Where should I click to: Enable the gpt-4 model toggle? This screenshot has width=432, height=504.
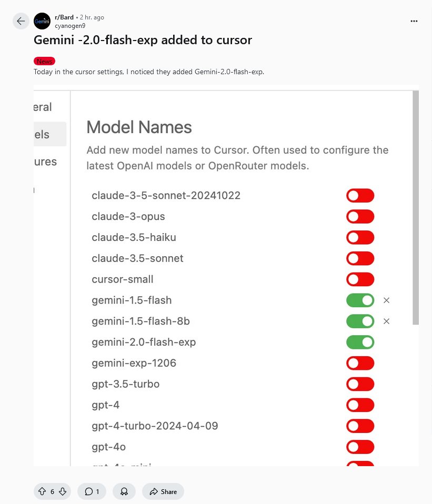360,405
